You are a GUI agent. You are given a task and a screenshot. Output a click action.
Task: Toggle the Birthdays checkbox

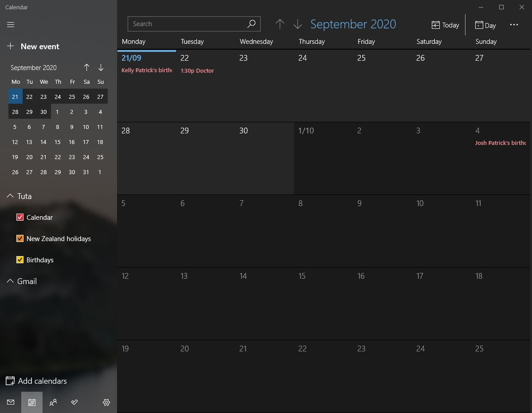(x=20, y=260)
